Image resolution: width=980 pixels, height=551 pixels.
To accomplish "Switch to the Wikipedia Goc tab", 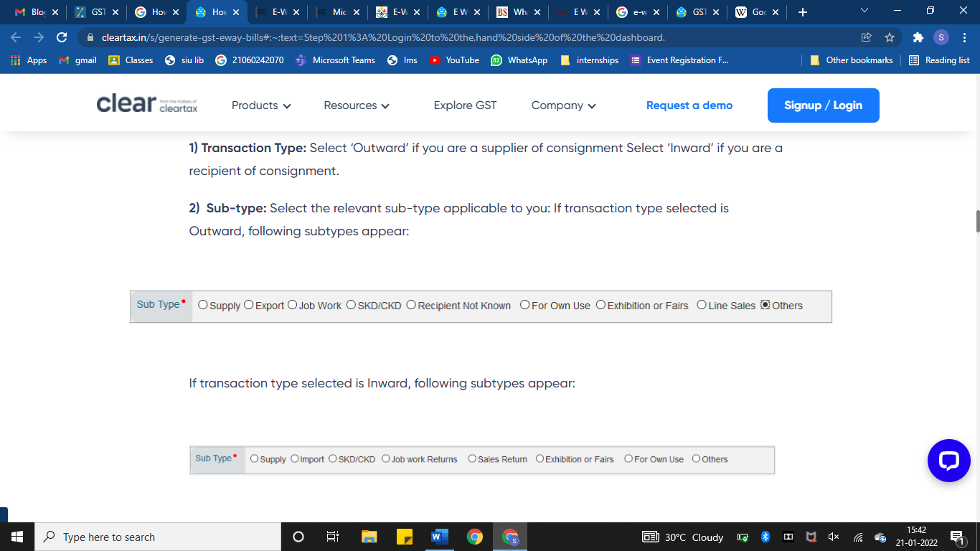I will coord(758,12).
